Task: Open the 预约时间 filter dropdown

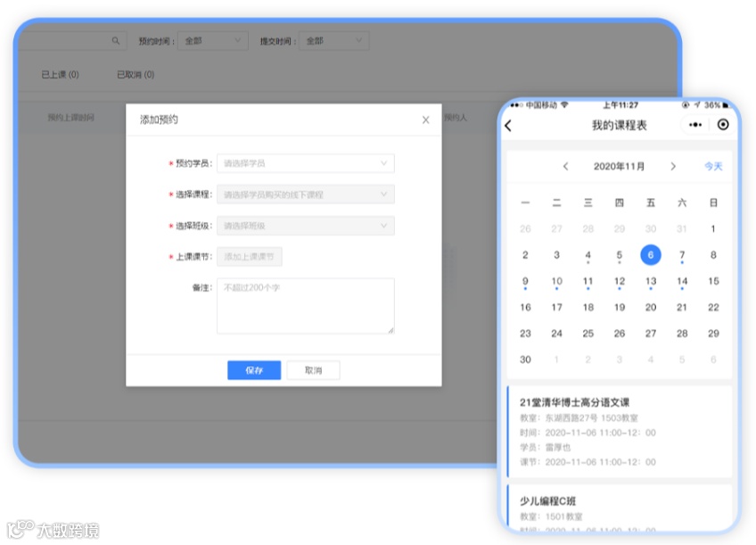Action: pos(212,41)
